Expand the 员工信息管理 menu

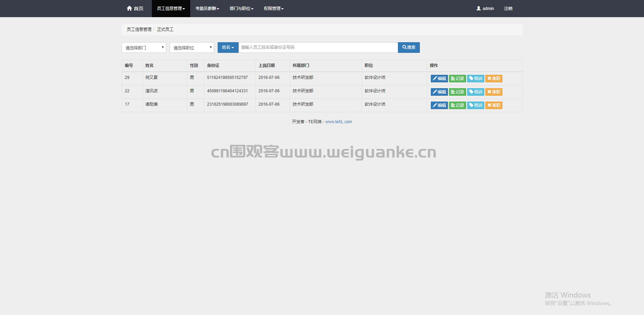tap(171, 9)
